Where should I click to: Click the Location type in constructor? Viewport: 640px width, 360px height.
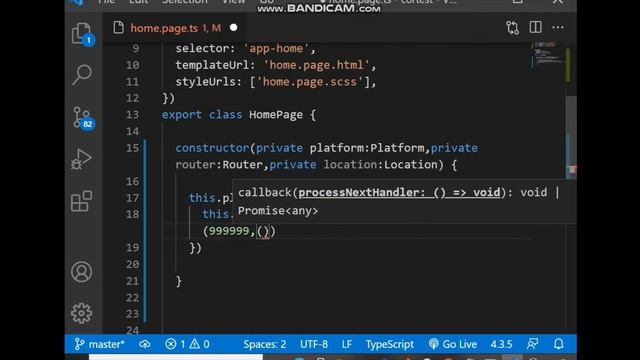click(411, 164)
